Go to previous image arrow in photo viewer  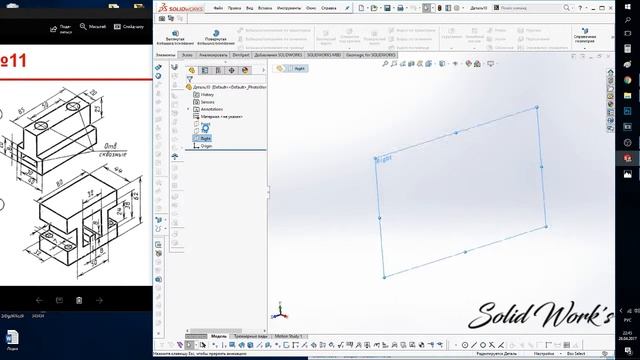coord(39,300)
